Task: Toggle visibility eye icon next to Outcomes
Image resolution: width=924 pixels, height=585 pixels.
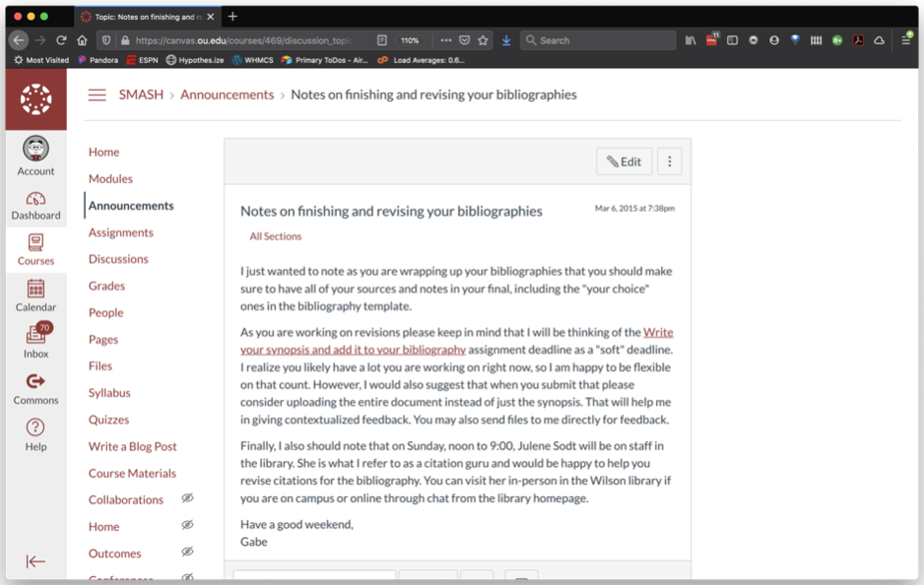Action: pyautogui.click(x=187, y=552)
